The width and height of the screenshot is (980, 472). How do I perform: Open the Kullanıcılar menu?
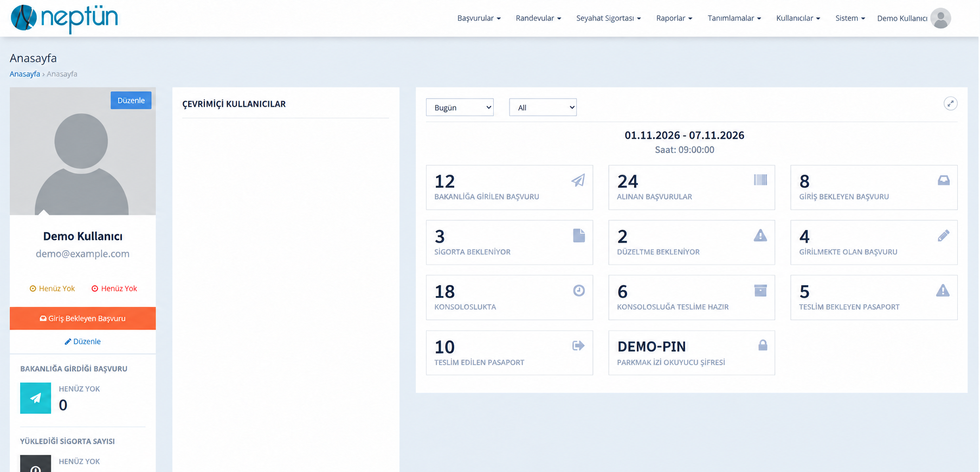tap(798, 18)
